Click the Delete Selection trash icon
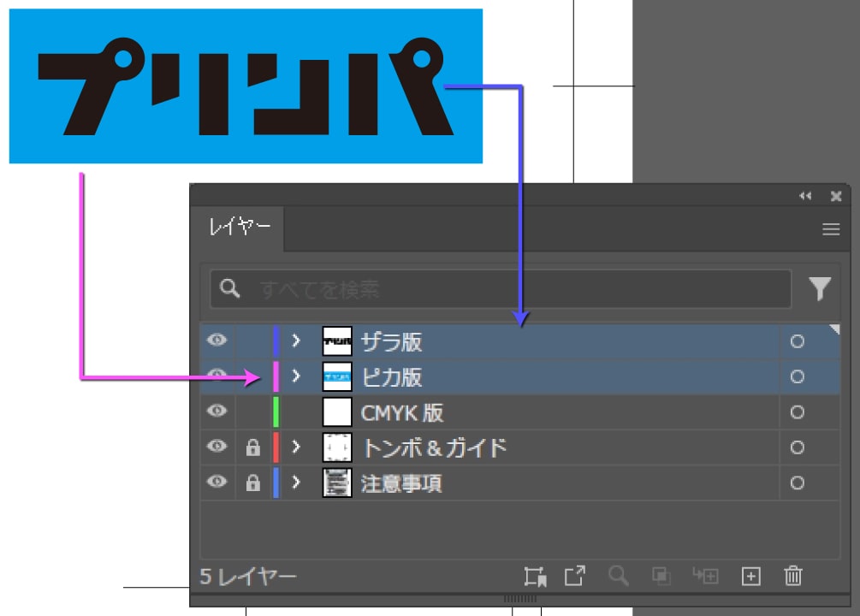The image size is (860, 616). tap(793, 577)
